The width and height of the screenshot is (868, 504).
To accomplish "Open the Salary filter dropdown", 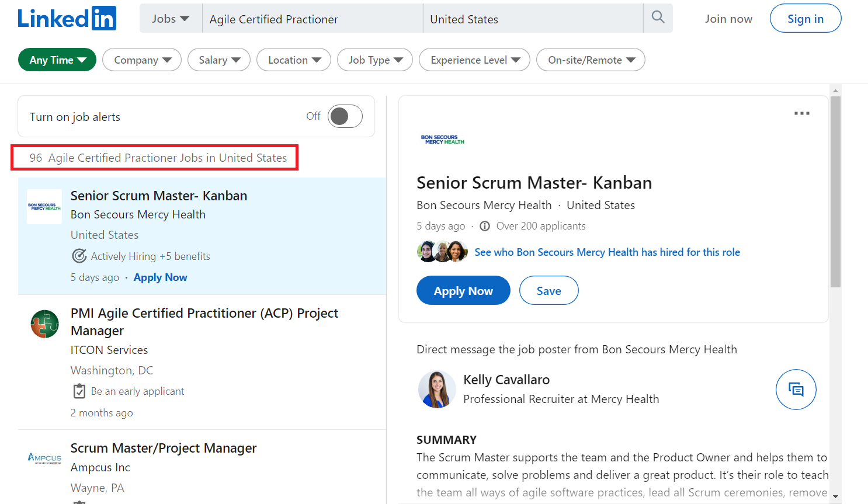I will tap(219, 60).
